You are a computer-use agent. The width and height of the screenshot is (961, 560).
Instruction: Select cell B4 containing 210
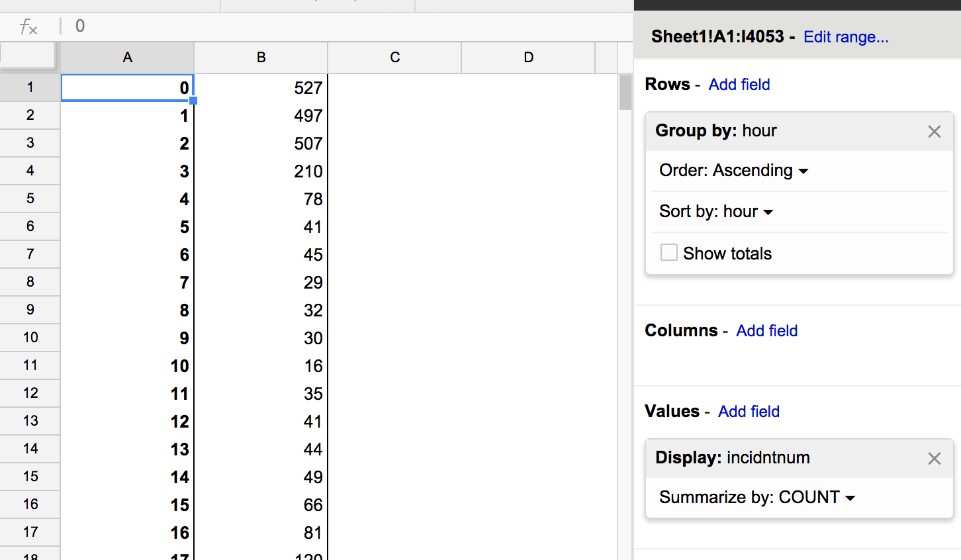261,171
